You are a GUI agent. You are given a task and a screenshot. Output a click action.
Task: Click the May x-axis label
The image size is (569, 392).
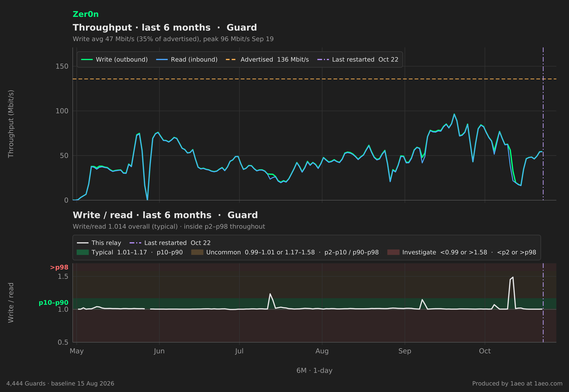[x=77, y=351]
